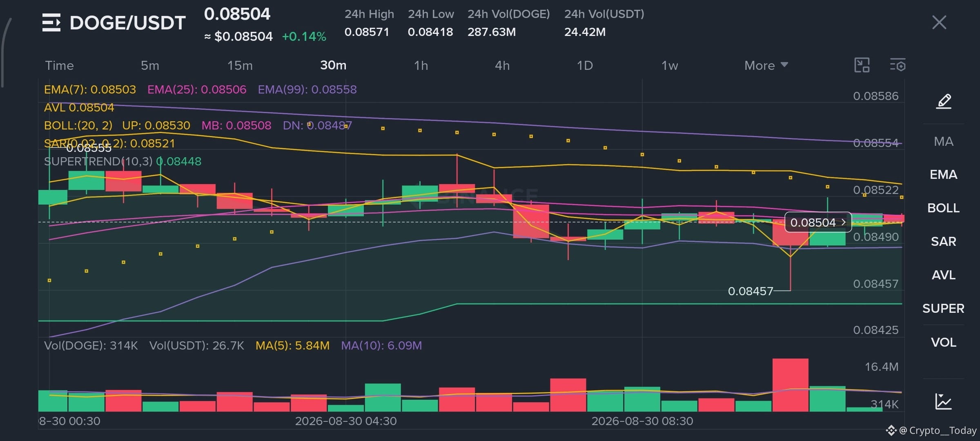Toggle the SUPER trend indicator
Screen dimensions: 980x441
click(x=944, y=309)
